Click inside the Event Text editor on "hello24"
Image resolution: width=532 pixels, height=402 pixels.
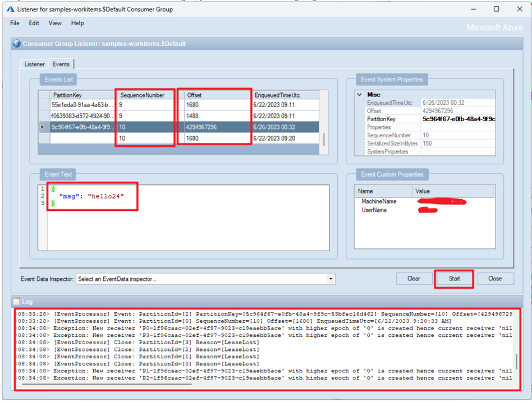click(x=106, y=196)
